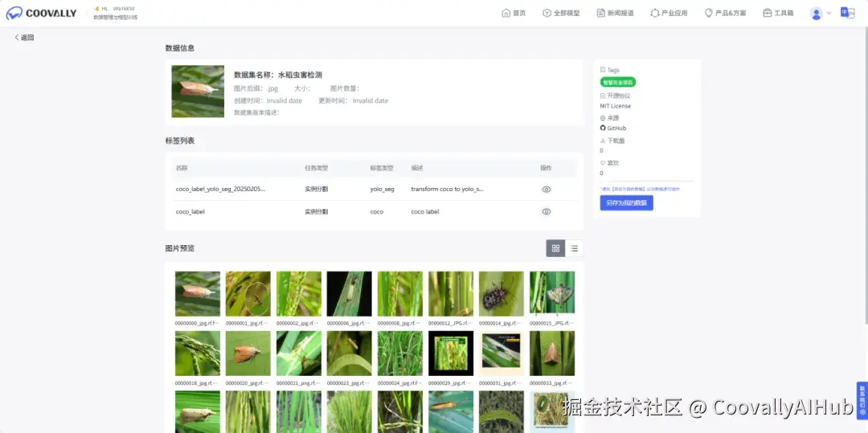Viewport: 868px width, 433px height.
Task: Switch language with the 中/EN translate icon
Action: pyautogui.click(x=847, y=13)
